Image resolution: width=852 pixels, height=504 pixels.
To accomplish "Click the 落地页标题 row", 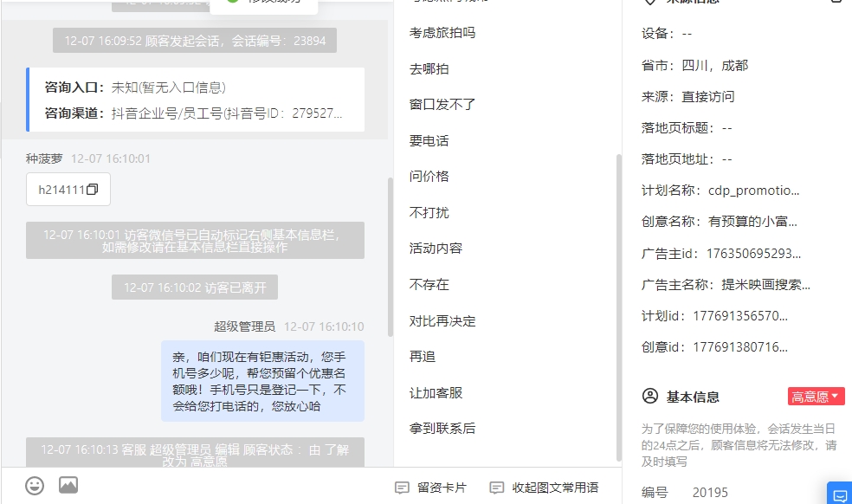I will pos(687,128).
